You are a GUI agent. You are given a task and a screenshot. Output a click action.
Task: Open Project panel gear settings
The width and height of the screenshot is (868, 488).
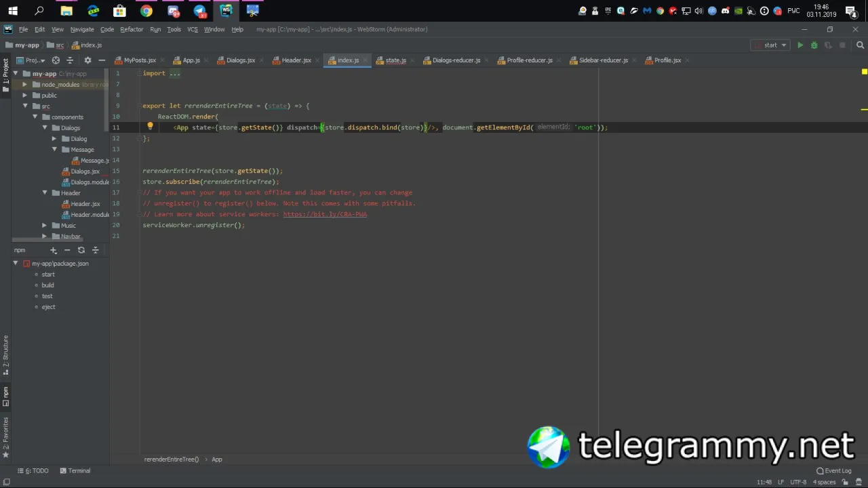[x=87, y=60]
